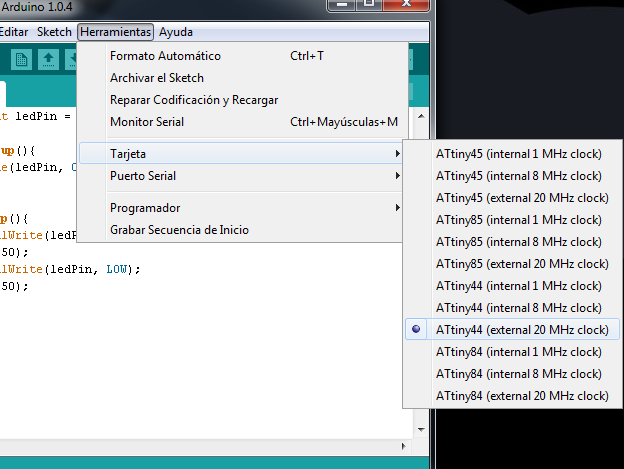Screen dimensions: 624x469
Task: Close the Arduino window
Action: click(x=406, y=5)
